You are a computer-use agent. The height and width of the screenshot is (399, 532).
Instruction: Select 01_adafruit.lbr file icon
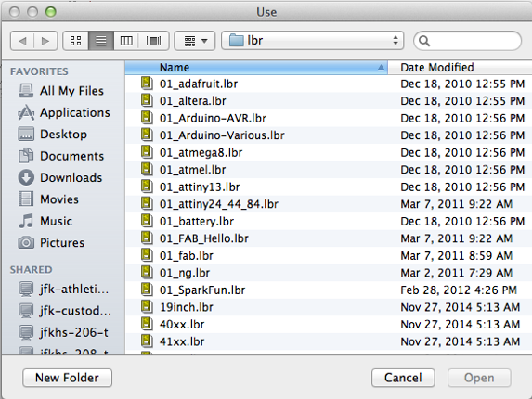[x=147, y=84]
